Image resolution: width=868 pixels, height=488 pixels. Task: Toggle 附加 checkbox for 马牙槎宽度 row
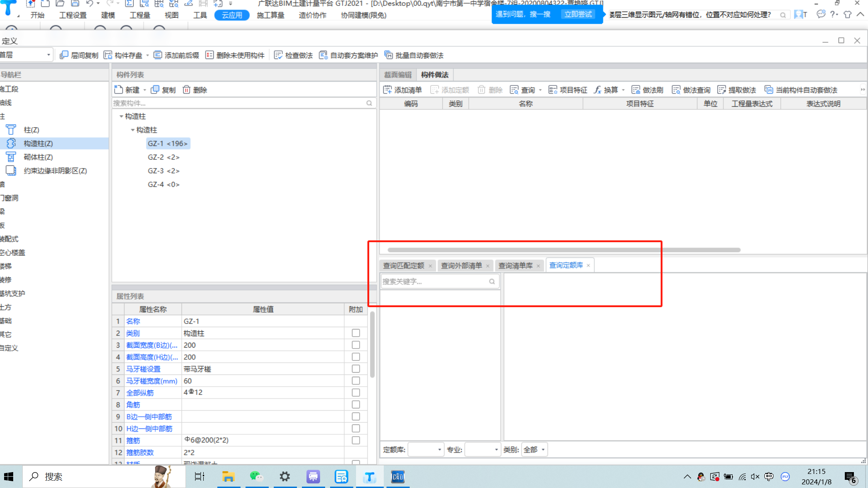pos(356,381)
